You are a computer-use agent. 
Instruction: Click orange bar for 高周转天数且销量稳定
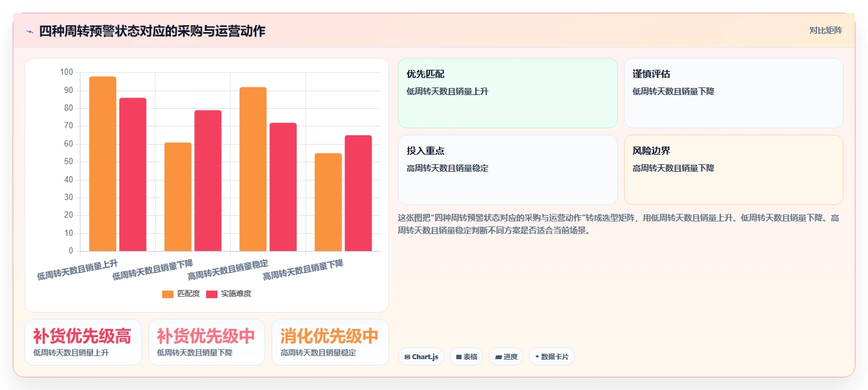pyautogui.click(x=253, y=169)
